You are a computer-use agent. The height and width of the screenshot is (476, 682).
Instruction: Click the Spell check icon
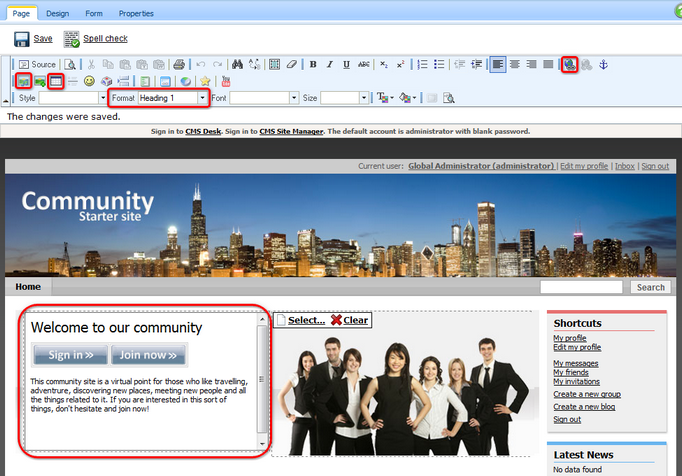pyautogui.click(x=72, y=39)
